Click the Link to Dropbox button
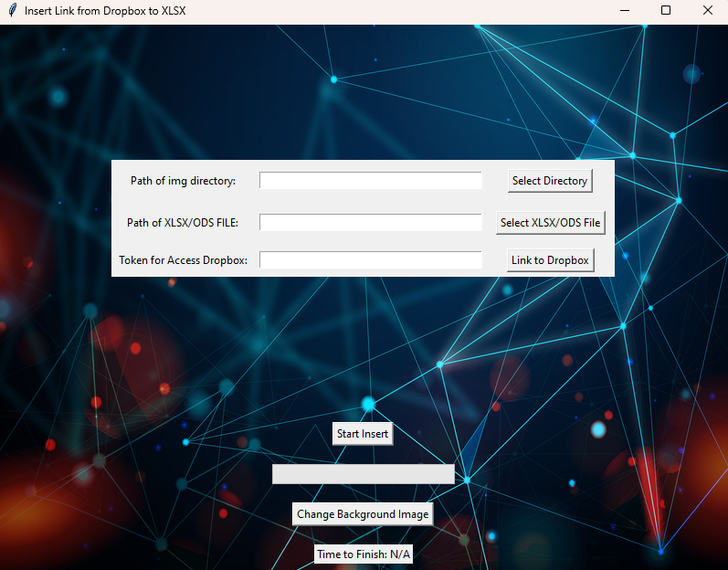The image size is (728, 570). tap(550, 260)
